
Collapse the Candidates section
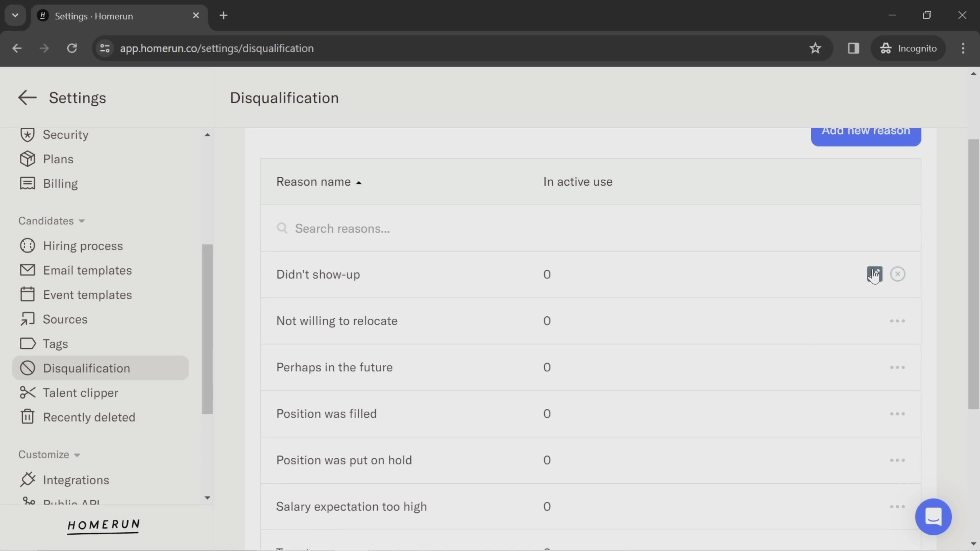51,221
